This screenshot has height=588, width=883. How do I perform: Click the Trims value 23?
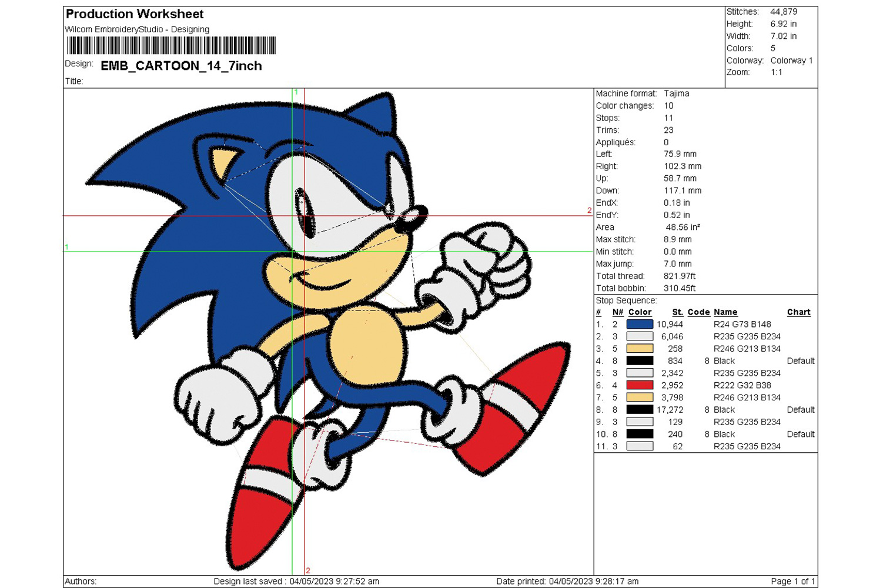coord(668,130)
